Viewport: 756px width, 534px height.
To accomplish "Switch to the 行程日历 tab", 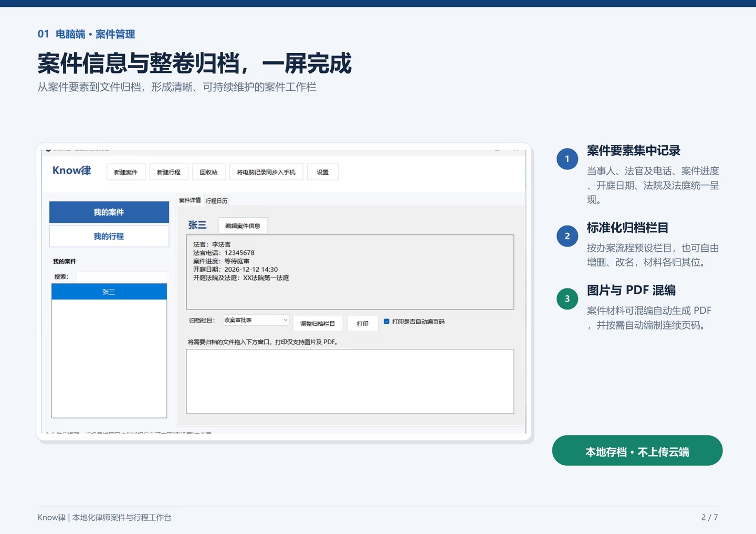I will click(217, 201).
